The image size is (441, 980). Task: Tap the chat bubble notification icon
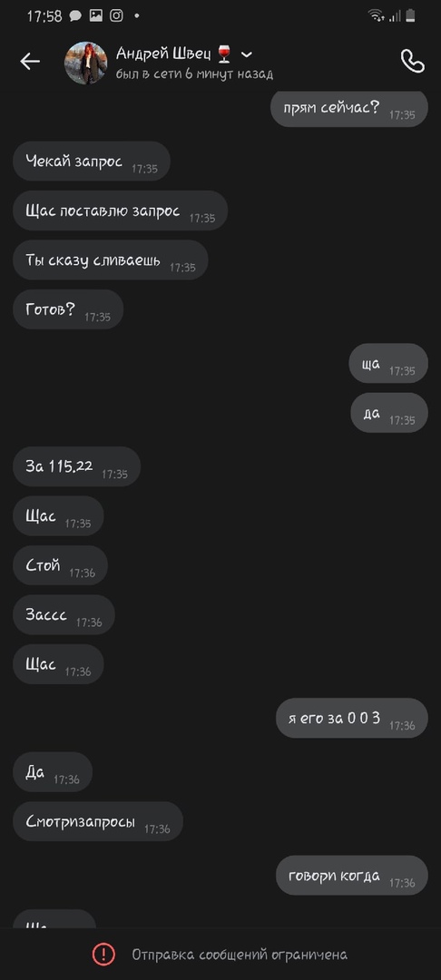[75, 16]
